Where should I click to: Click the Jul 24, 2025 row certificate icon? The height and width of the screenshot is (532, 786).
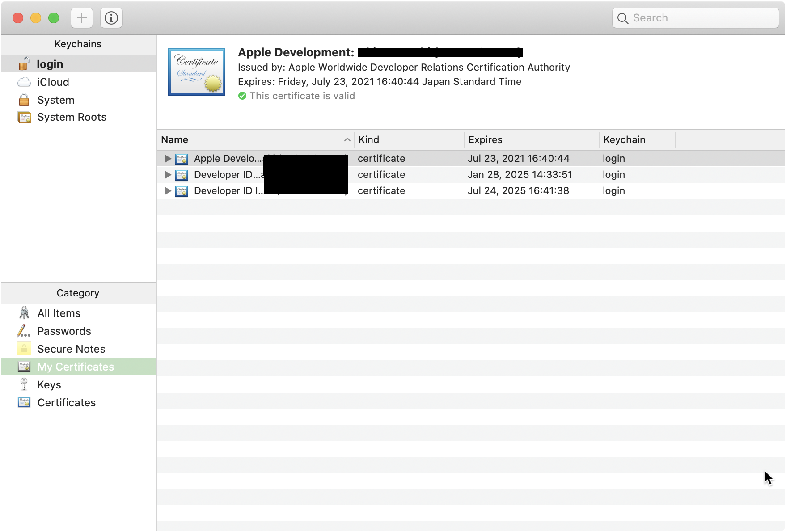point(182,191)
